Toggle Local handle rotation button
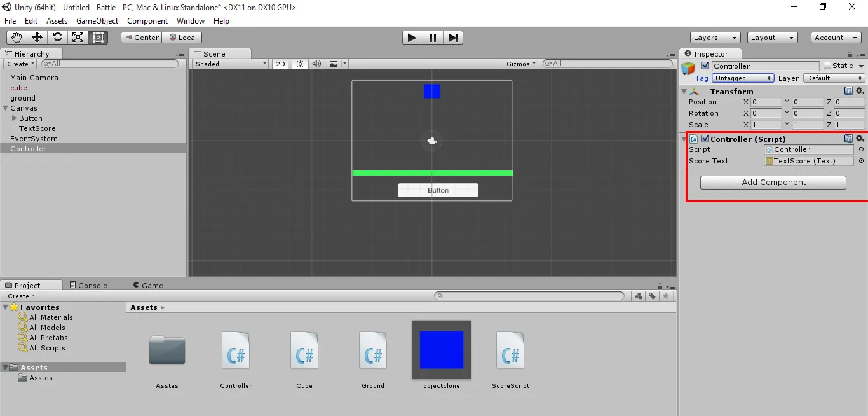The width and height of the screenshot is (868, 416). tap(182, 38)
